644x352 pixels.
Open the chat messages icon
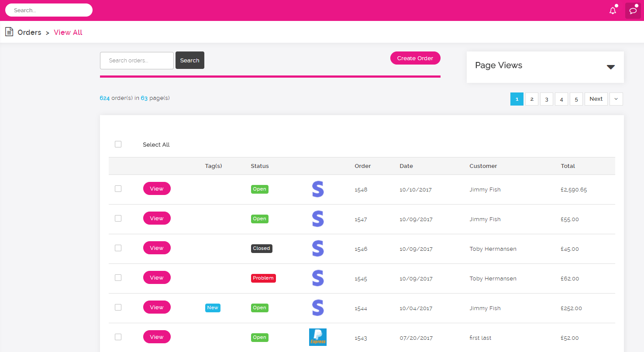coord(633,10)
